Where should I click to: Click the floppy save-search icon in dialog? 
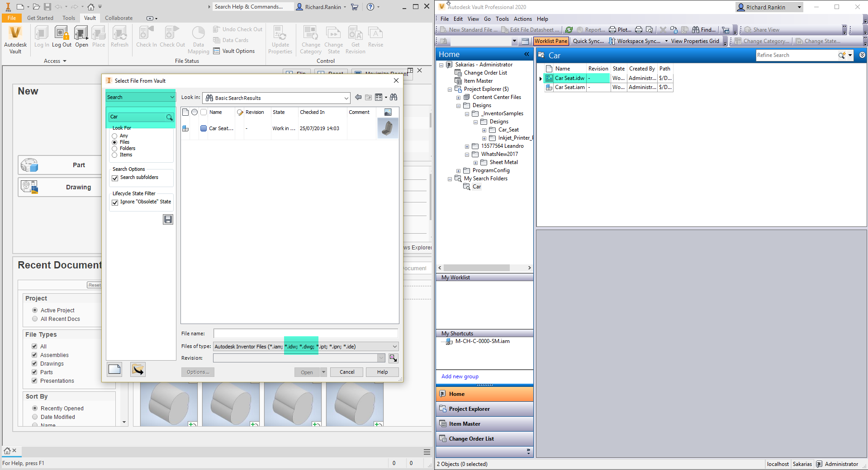point(168,219)
